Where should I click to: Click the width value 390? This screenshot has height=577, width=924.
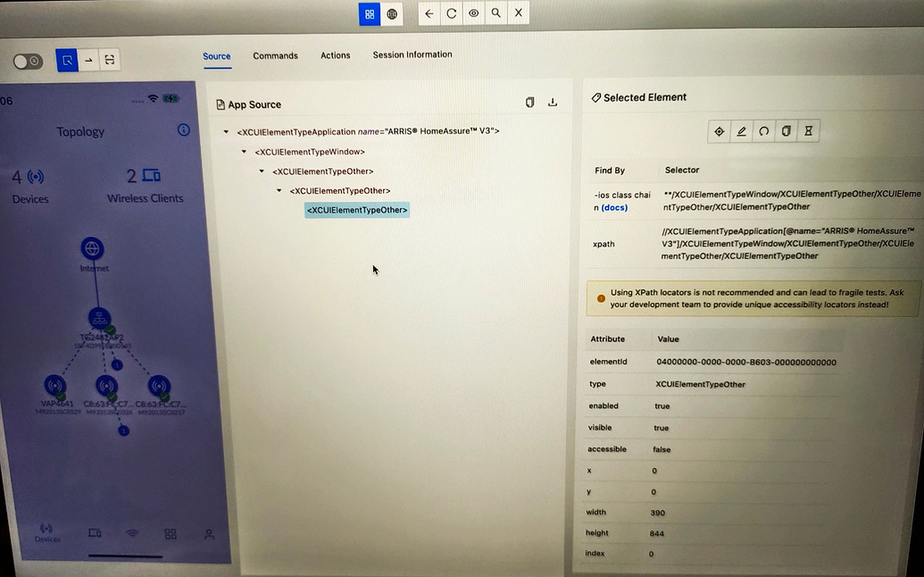click(x=658, y=513)
